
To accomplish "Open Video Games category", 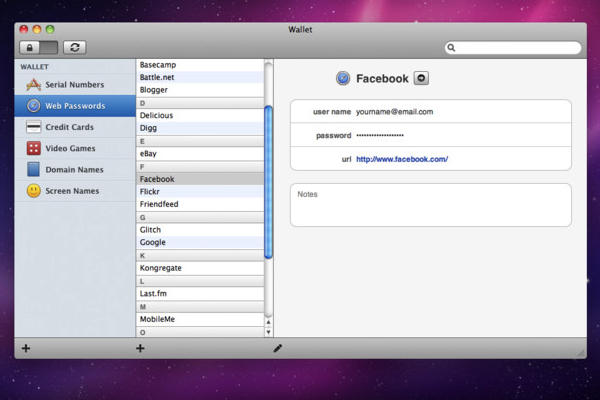I will (x=75, y=148).
